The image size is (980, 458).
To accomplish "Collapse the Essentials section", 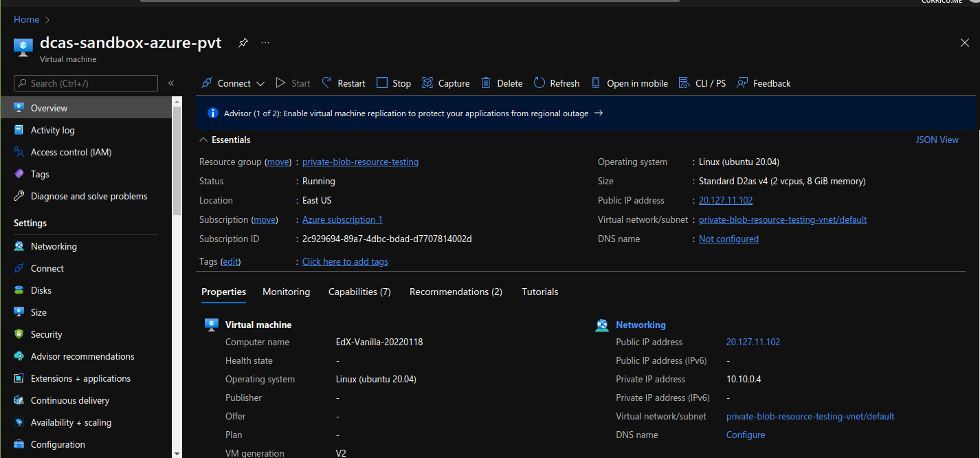I will [203, 140].
